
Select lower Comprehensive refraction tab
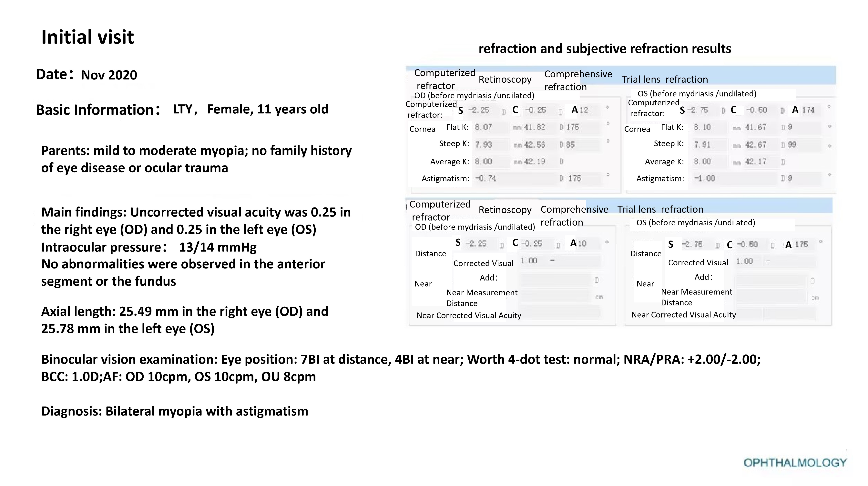574,216
